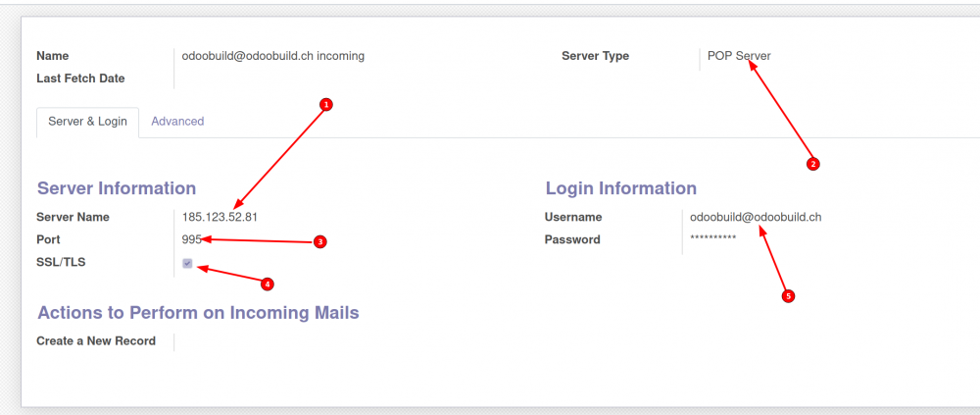Toggle the SSL/TLS checkbox
Viewport: 980px width, 415px height.
point(187,263)
